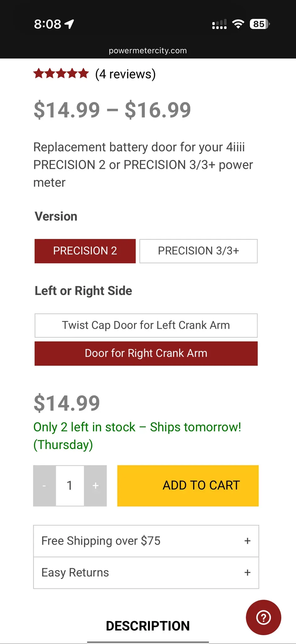Screen dimensions: 296x644
Task: Expand the Easy Returns section
Action: pos(146,573)
